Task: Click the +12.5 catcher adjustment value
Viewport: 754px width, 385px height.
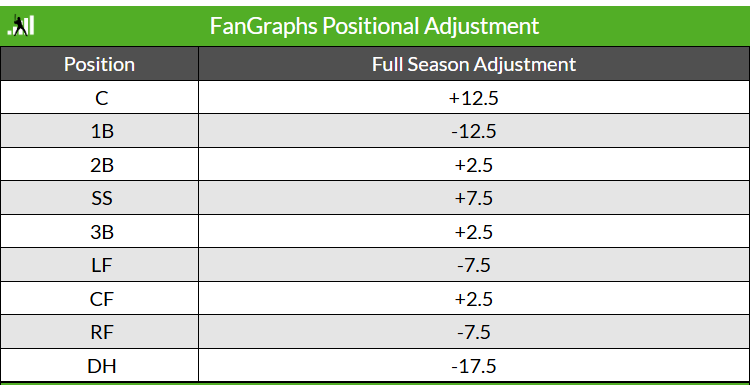Action: click(x=474, y=98)
